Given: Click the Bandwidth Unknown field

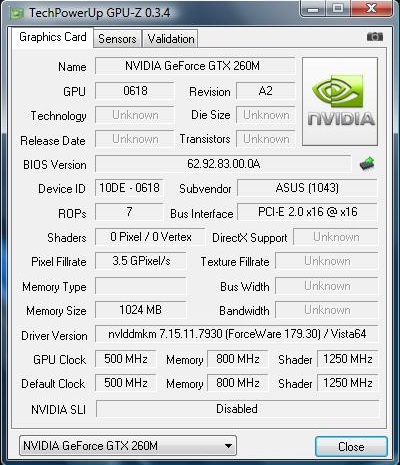Looking at the screenshot, I should pyautogui.click(x=327, y=310).
